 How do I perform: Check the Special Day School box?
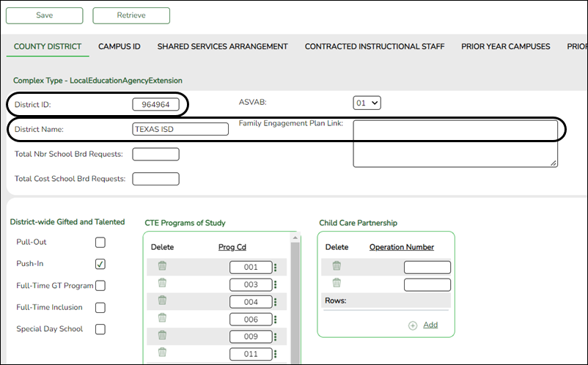(x=100, y=329)
